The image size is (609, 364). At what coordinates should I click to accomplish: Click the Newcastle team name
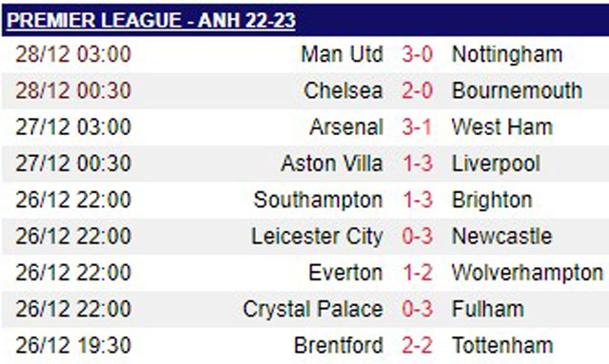501,236
